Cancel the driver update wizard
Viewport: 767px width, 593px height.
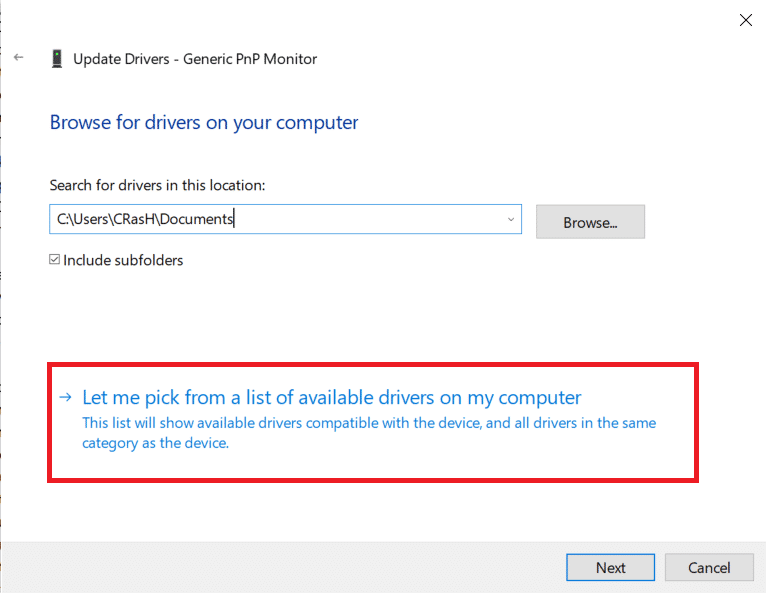point(709,567)
